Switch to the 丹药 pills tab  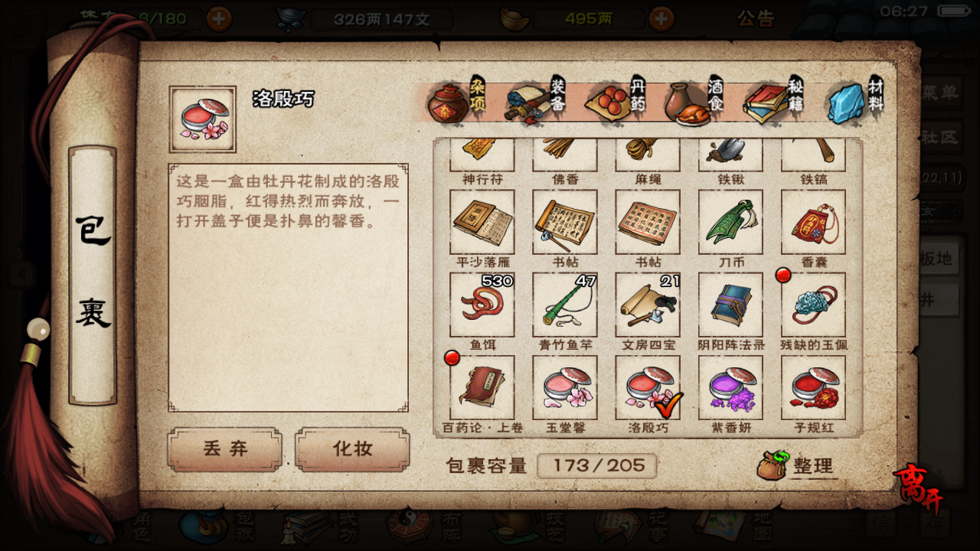click(x=616, y=101)
